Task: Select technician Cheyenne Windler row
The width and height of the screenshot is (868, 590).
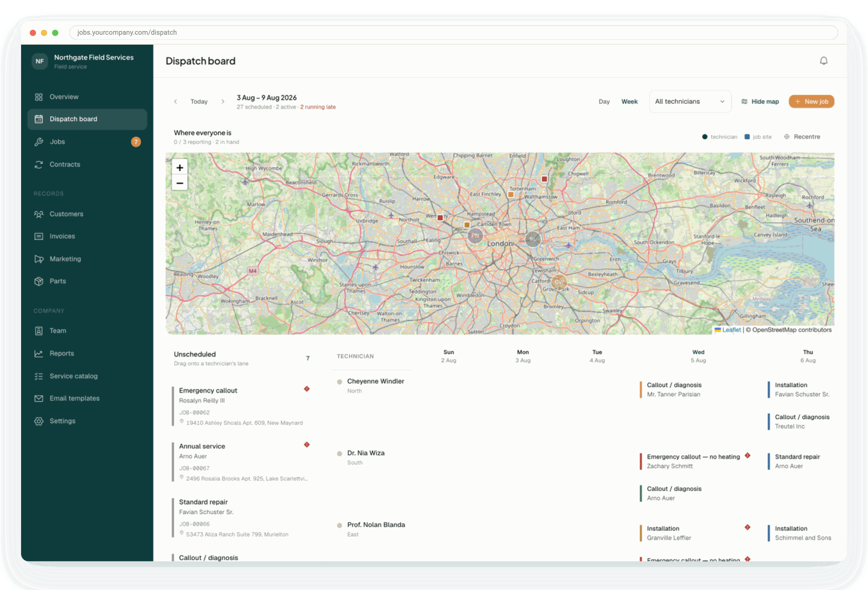Action: click(x=371, y=385)
